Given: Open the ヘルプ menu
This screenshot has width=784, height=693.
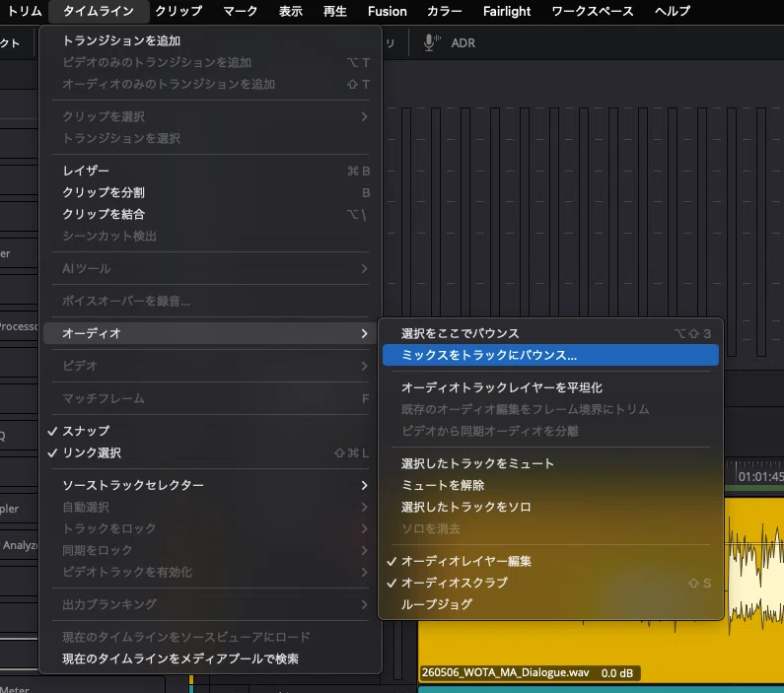Looking at the screenshot, I should [673, 11].
